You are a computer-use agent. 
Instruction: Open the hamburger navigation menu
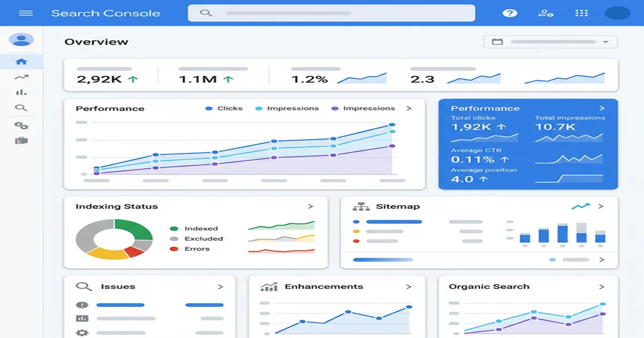pyautogui.click(x=26, y=13)
